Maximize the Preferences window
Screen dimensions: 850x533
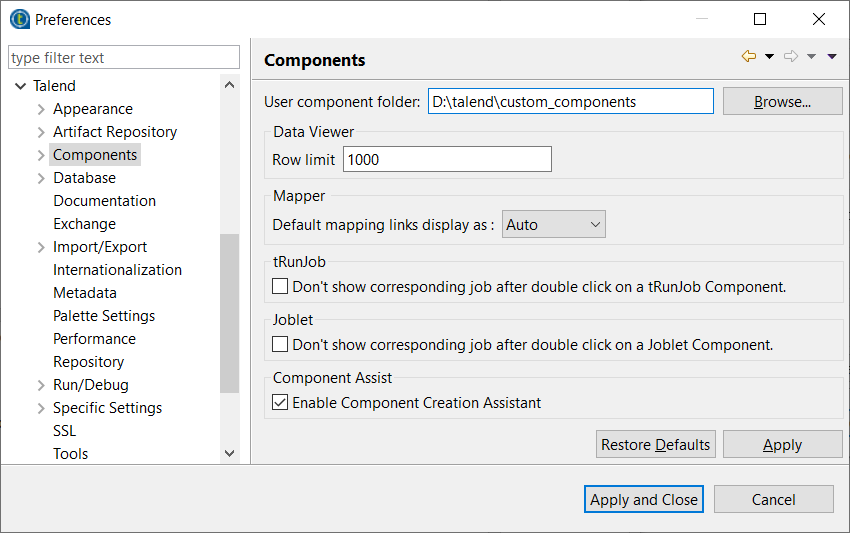coord(760,19)
